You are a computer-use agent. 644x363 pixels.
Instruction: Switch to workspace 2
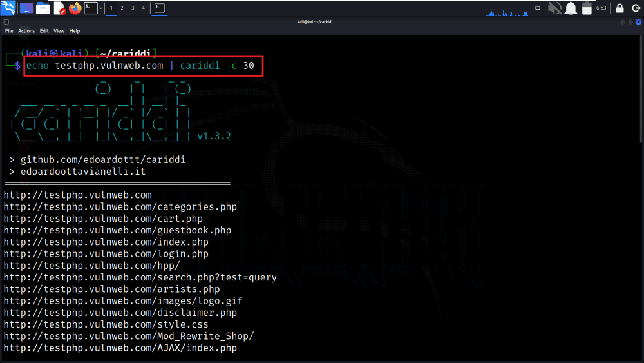point(122,8)
